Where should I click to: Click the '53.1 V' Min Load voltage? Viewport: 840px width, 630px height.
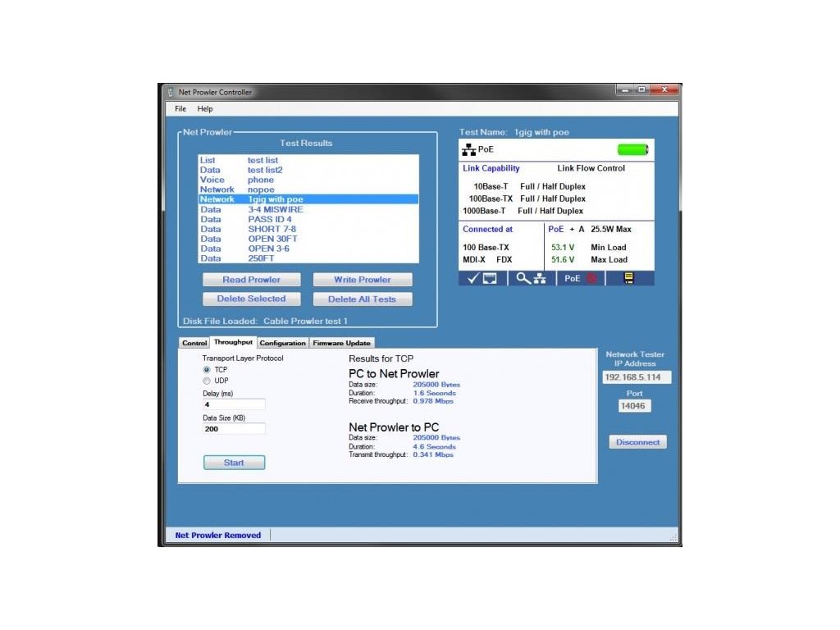coord(563,248)
